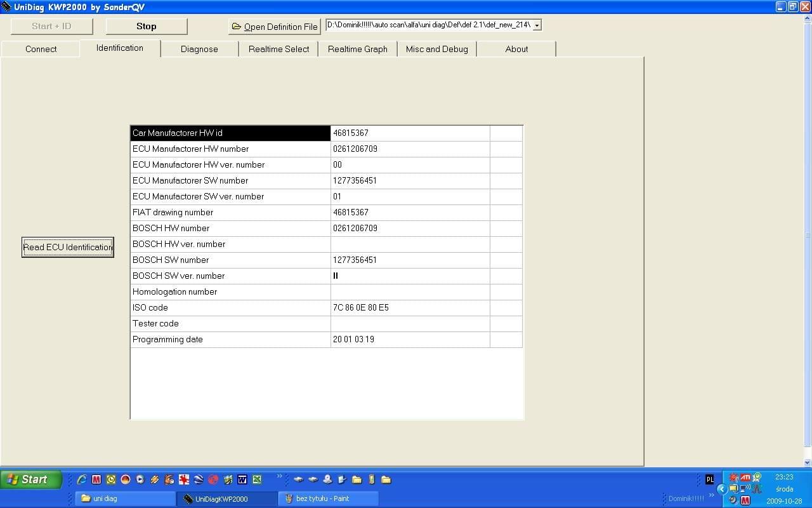
Task: Select 'ECU Manufactorer HW ver. number' label
Action: coord(230,165)
